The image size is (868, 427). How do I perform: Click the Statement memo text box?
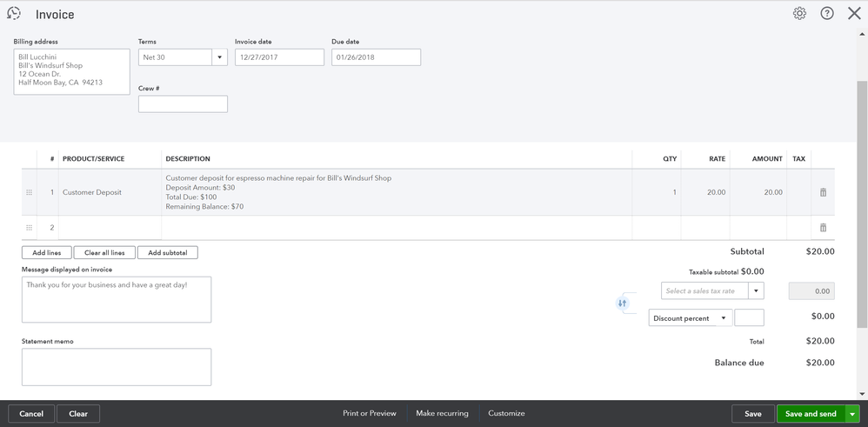[117, 367]
